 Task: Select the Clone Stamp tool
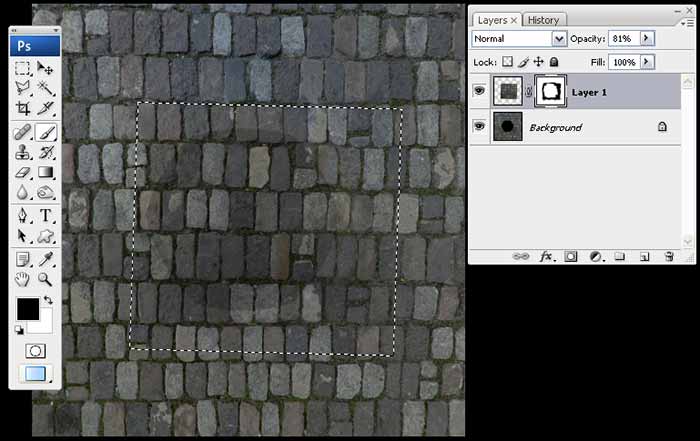click(x=23, y=152)
